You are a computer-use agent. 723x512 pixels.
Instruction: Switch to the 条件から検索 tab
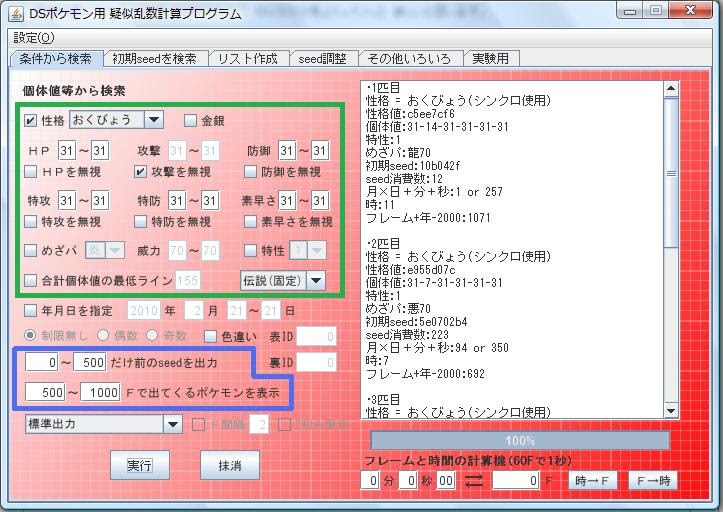point(55,59)
